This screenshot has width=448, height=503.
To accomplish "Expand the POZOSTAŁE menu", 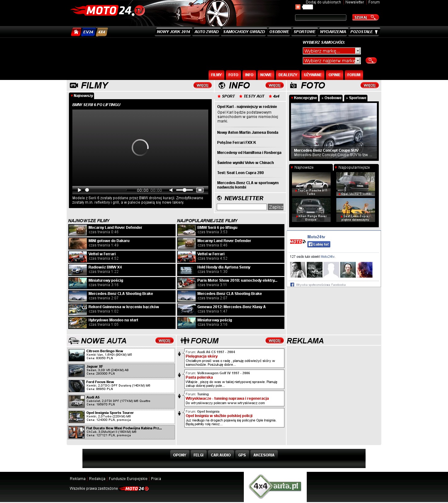I will [x=364, y=32].
